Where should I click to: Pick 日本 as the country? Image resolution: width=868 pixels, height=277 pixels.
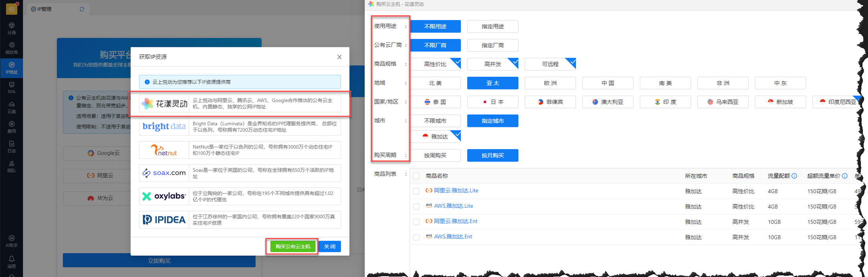click(x=493, y=102)
